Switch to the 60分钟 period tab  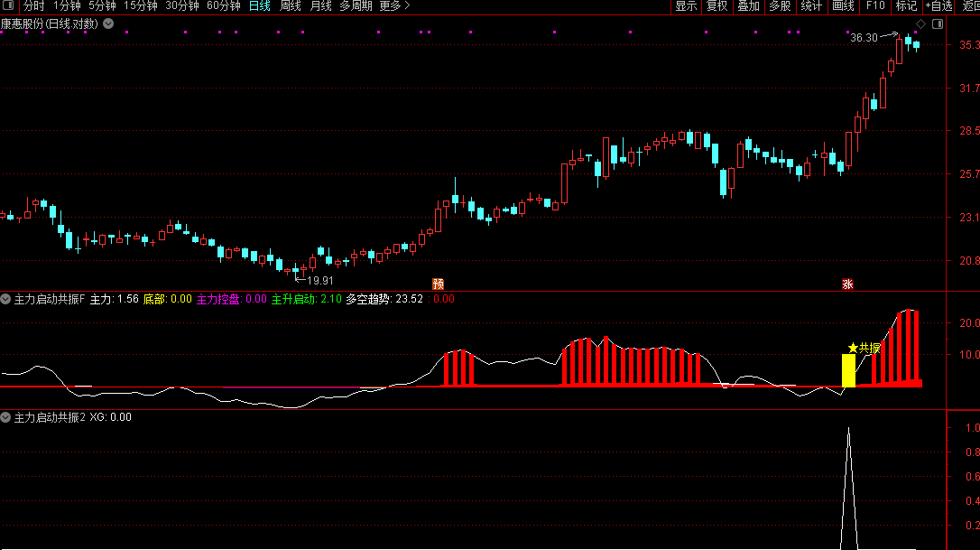click(224, 6)
